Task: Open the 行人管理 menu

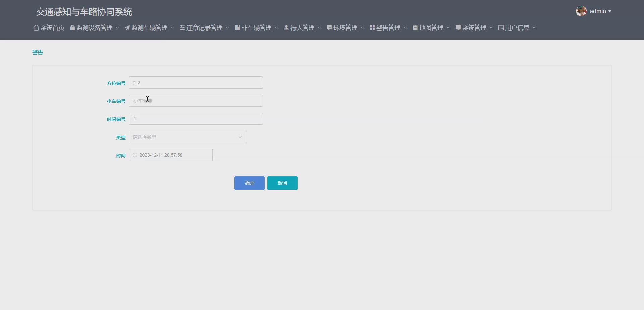Action: coord(303,28)
